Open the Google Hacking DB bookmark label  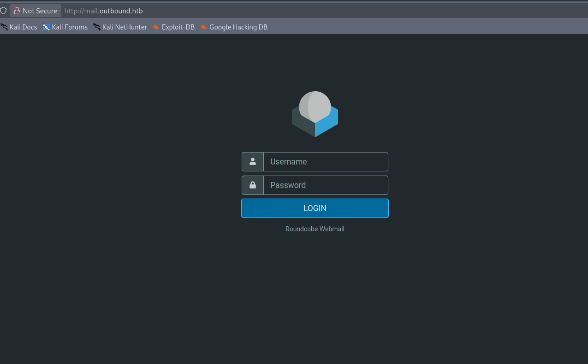pyautogui.click(x=238, y=27)
